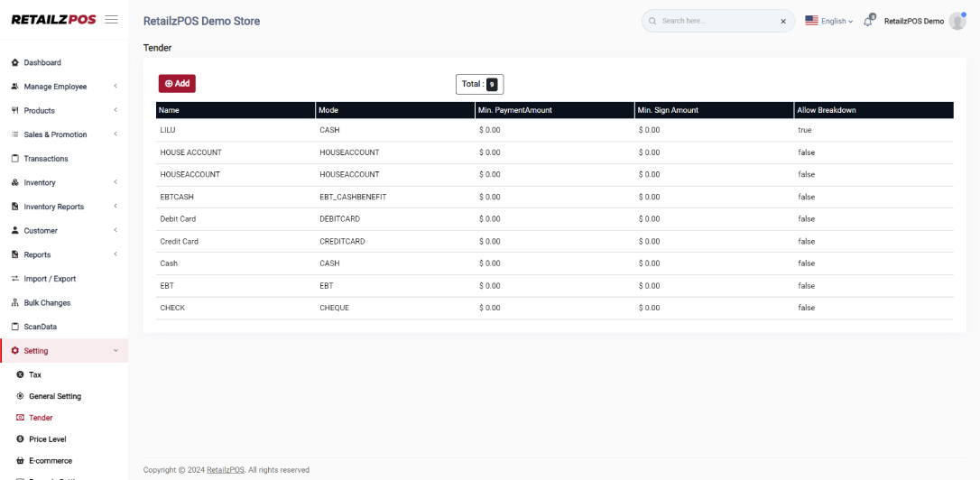Click the user profile avatar
Screen dimensions: 980x480
pyautogui.click(x=957, y=21)
